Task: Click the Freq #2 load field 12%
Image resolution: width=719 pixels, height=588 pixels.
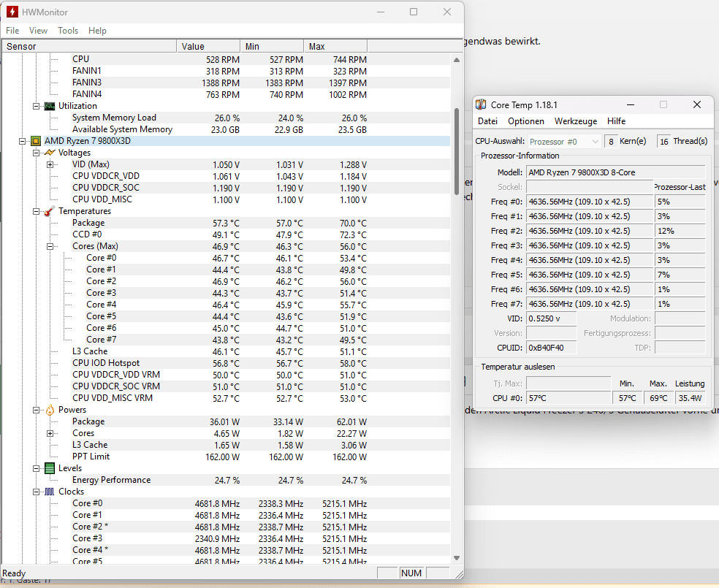Action: pos(680,231)
